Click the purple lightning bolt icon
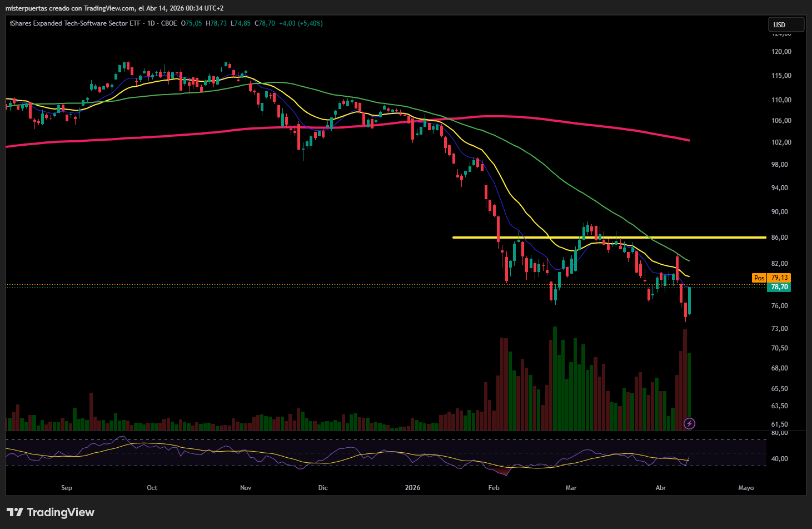 689,424
